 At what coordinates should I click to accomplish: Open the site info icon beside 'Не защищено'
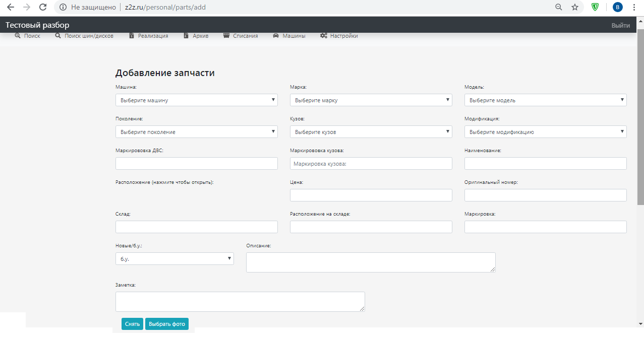tap(63, 7)
